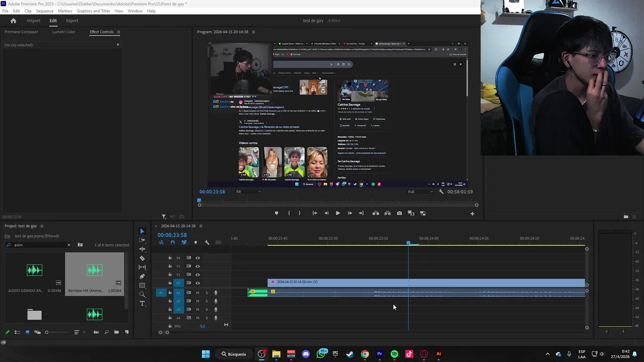This screenshot has height=362, width=644.
Task: Select the Slip tool
Action: click(142, 267)
